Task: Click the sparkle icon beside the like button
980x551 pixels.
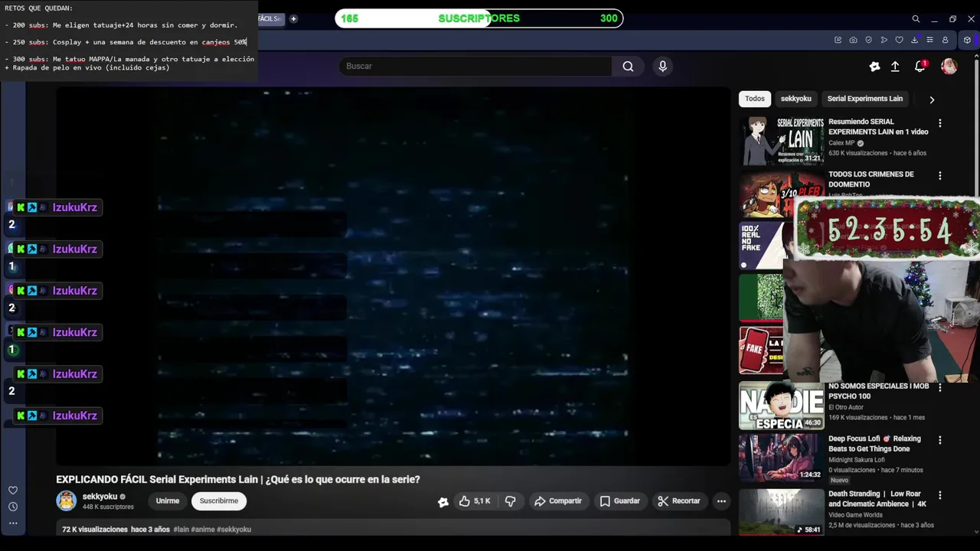Action: [x=443, y=502]
